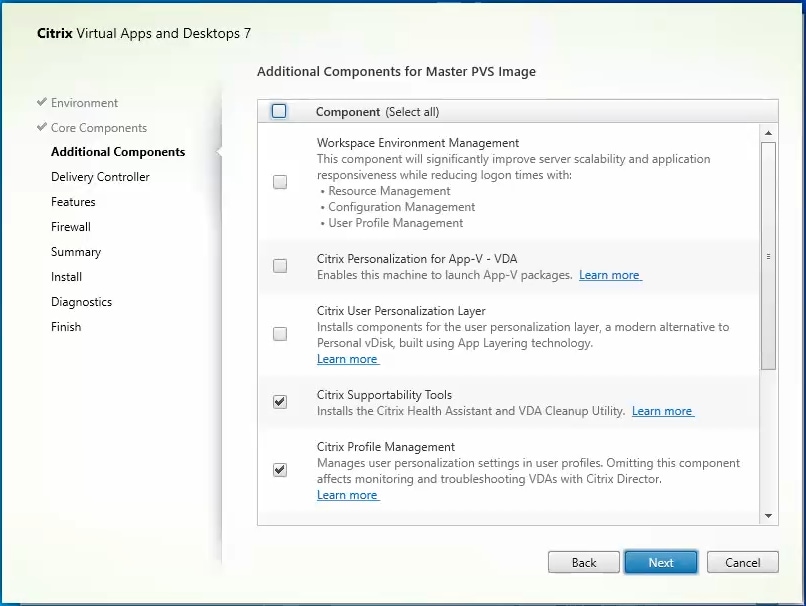Select the Firewall step in sidebar
Viewport: 806px width, 606px height.
[x=71, y=227]
